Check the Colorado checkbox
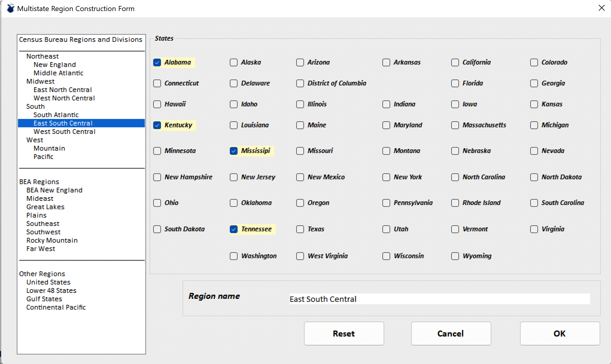The width and height of the screenshot is (611, 364). point(534,62)
